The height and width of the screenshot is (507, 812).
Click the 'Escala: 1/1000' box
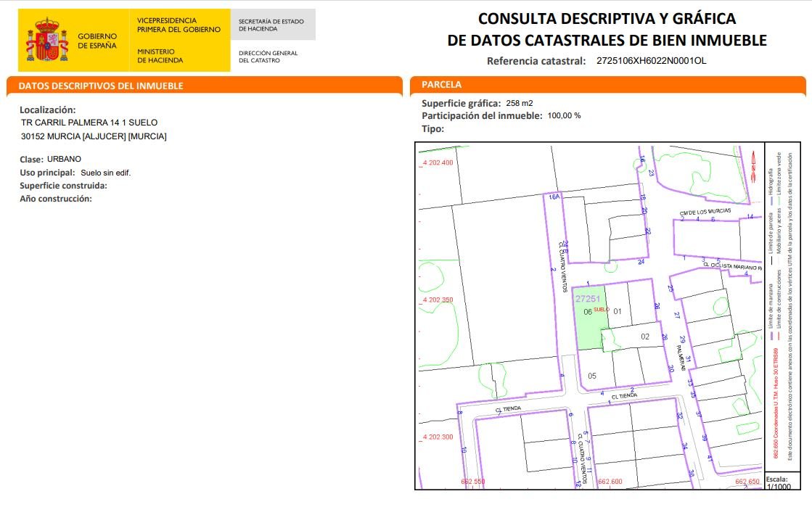pyautogui.click(x=782, y=482)
